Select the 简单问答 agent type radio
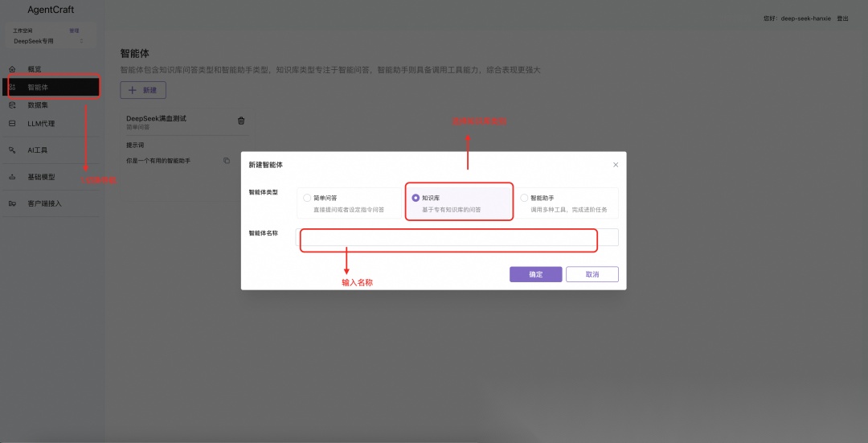This screenshot has height=443, width=868. pos(307,198)
